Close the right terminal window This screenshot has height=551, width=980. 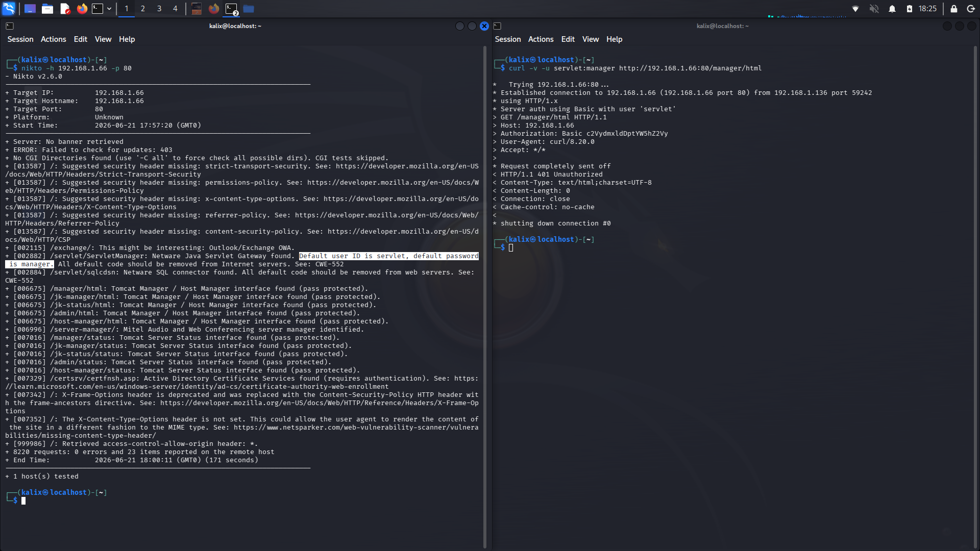972,26
